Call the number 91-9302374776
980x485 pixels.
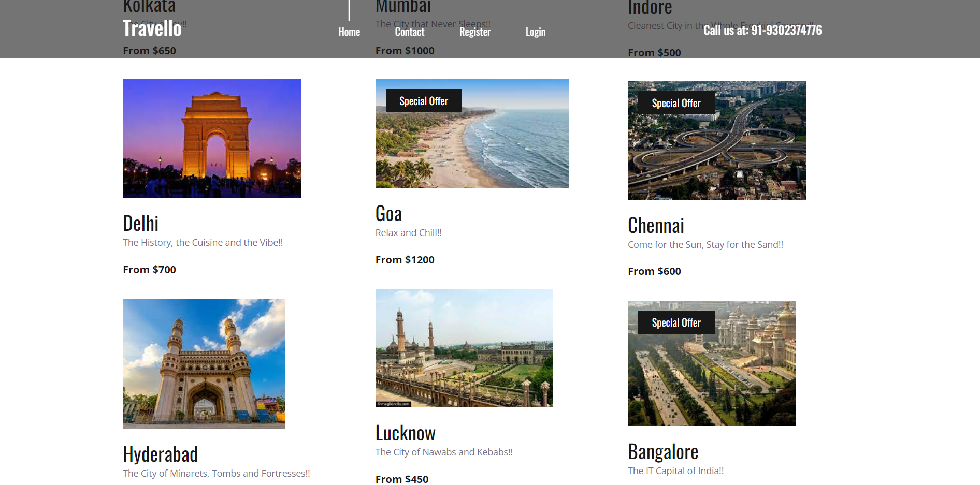coord(762,30)
